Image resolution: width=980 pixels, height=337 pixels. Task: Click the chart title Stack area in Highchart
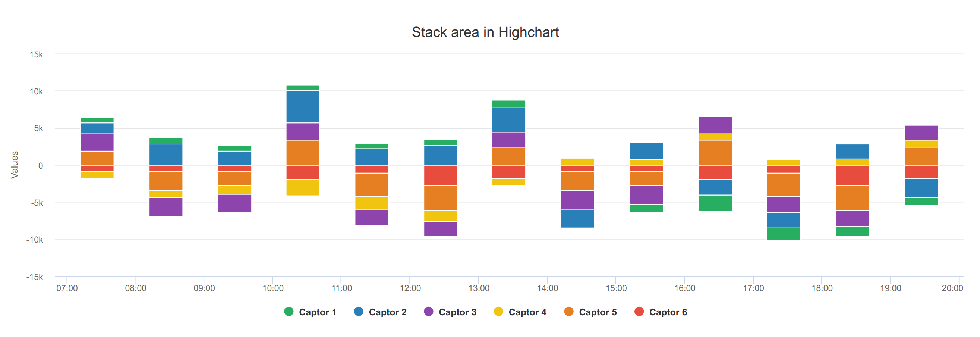coord(485,32)
